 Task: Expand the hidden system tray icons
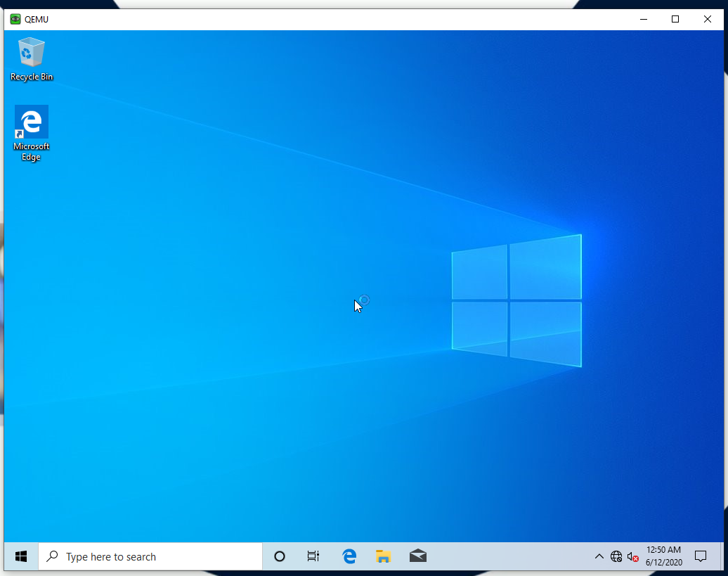click(x=599, y=556)
